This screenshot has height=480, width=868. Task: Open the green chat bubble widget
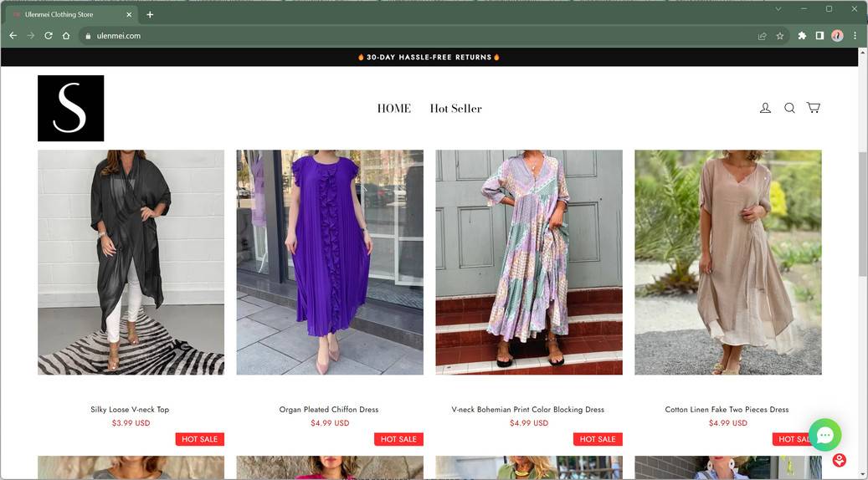coord(824,435)
